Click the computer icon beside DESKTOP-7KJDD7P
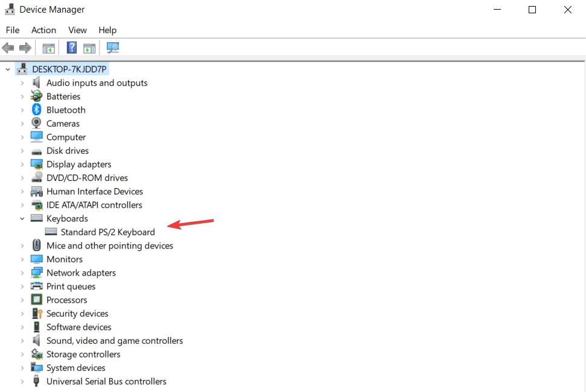 coord(22,68)
